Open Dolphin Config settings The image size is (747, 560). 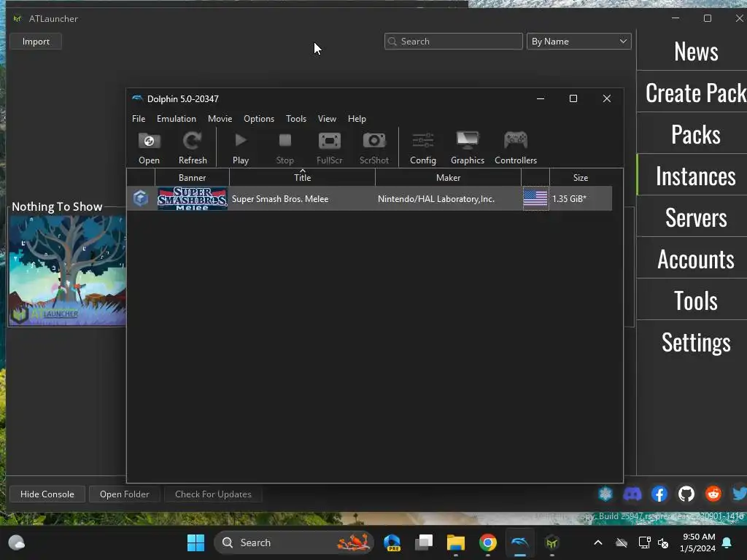coord(423,148)
